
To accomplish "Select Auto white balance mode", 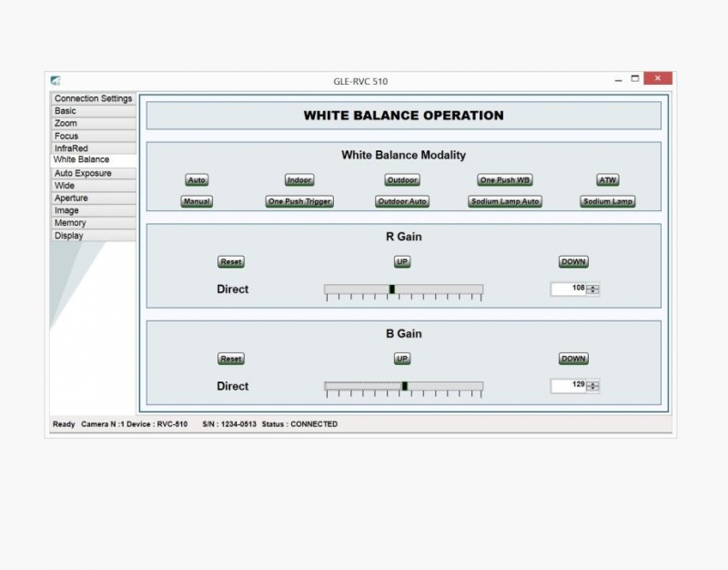I will point(197,180).
